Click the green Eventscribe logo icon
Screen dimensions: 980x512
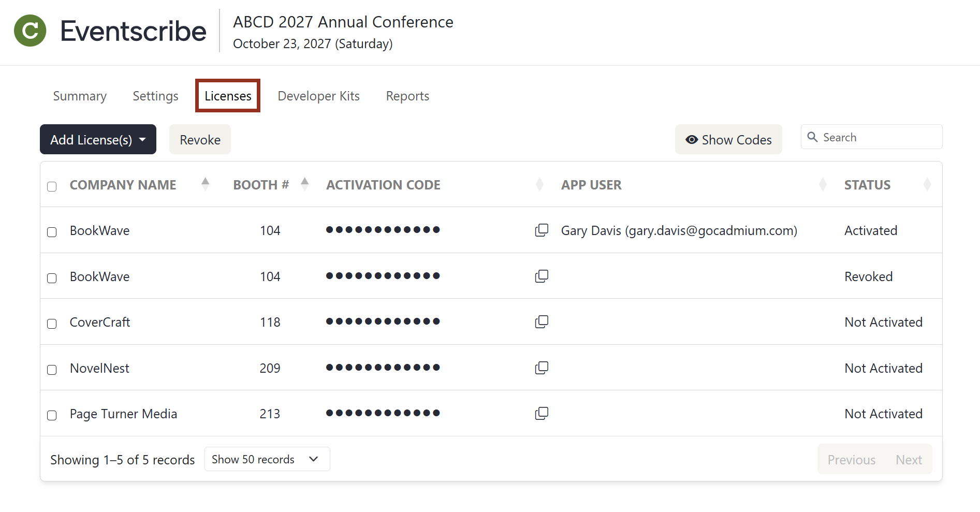pyautogui.click(x=30, y=31)
